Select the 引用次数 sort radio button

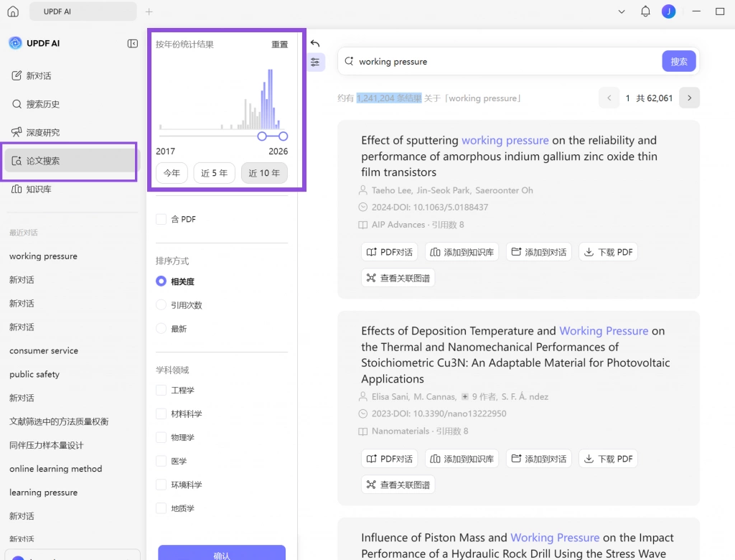(x=161, y=305)
